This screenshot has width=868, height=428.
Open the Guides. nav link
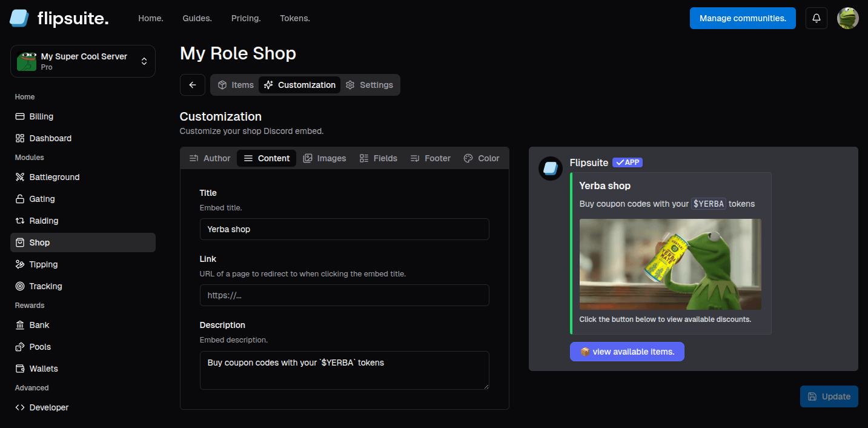coord(197,18)
